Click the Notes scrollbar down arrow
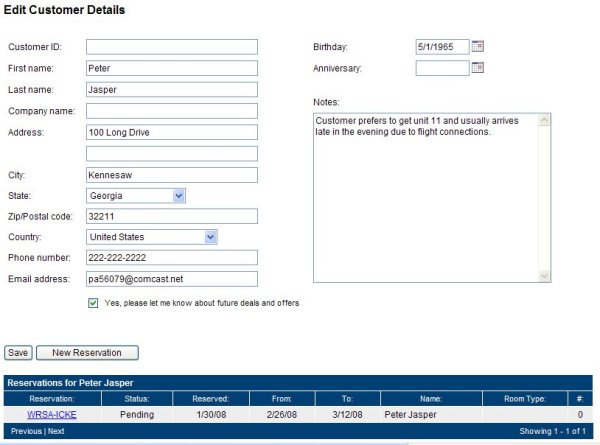Image resolution: width=600 pixels, height=445 pixels. 544,275
